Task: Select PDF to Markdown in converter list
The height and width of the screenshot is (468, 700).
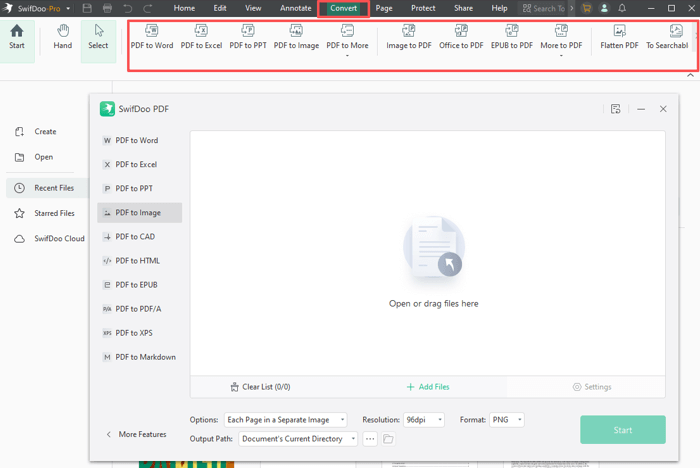Action: coord(140,357)
